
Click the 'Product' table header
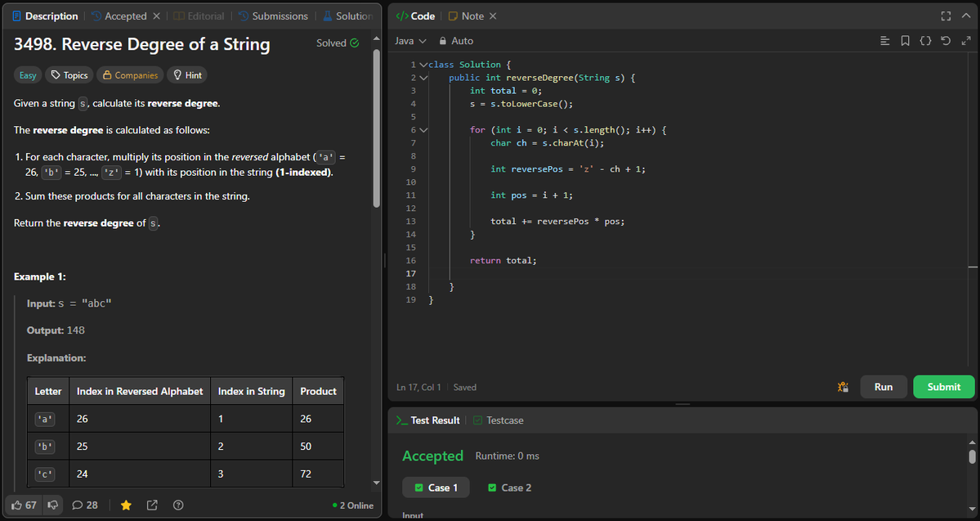coord(318,391)
